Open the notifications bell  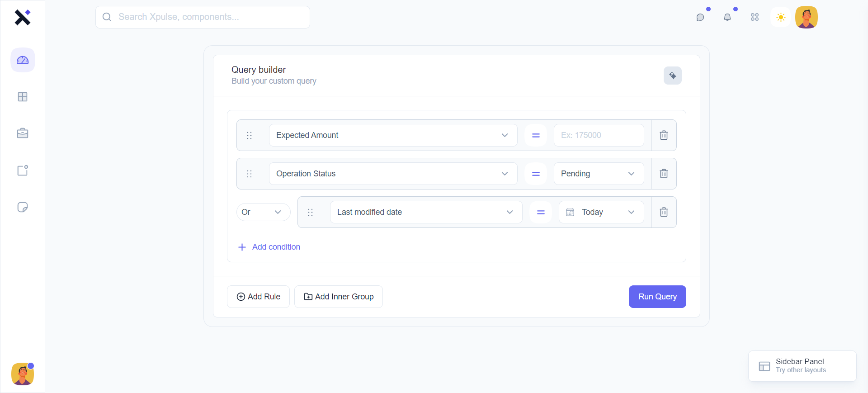tap(727, 17)
